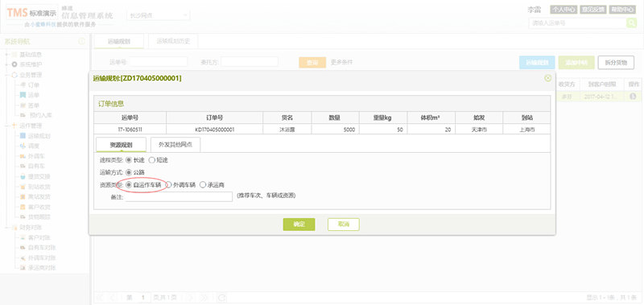
Task: Select 承运商 resource type
Action: (x=203, y=185)
